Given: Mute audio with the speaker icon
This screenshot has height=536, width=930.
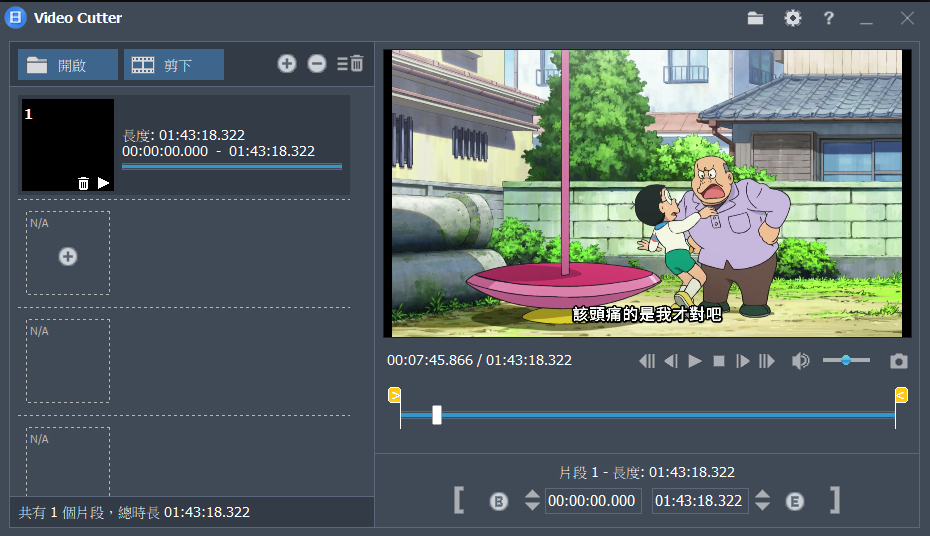Looking at the screenshot, I should click(x=800, y=360).
